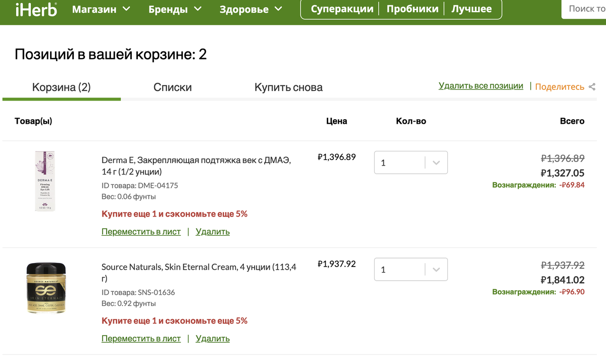Open the iHerb logo home link
The width and height of the screenshot is (606, 364).
point(36,9)
